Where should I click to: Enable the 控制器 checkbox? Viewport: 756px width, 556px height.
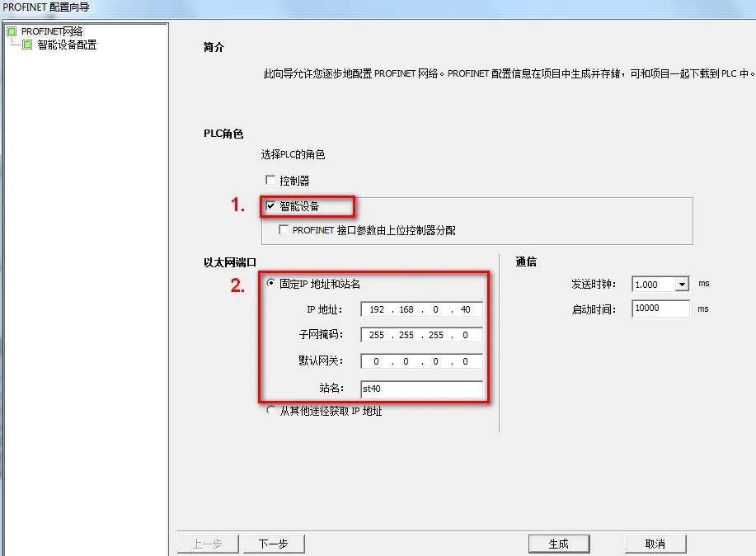(270, 180)
